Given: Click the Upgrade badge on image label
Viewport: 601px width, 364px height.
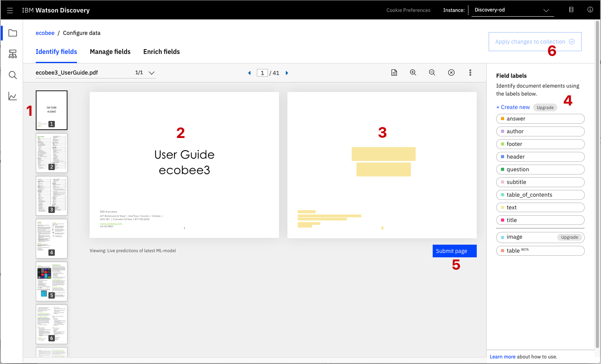Looking at the screenshot, I should (x=570, y=237).
